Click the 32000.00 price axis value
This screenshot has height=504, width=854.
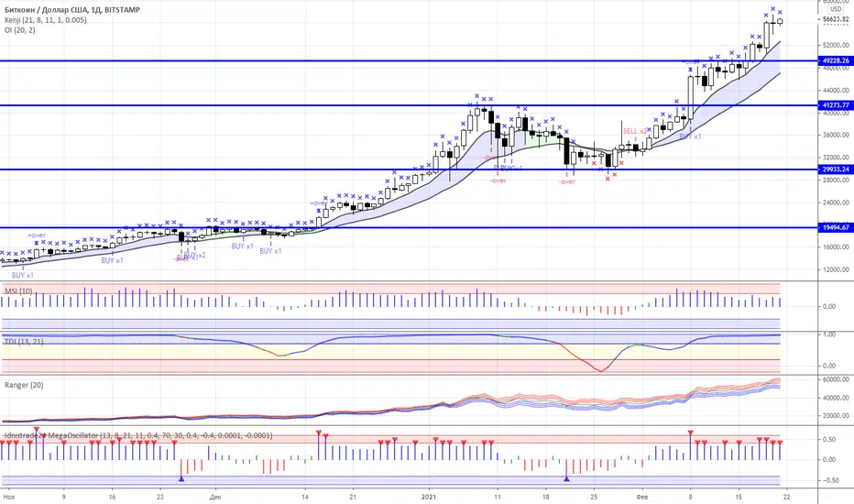pos(836,158)
